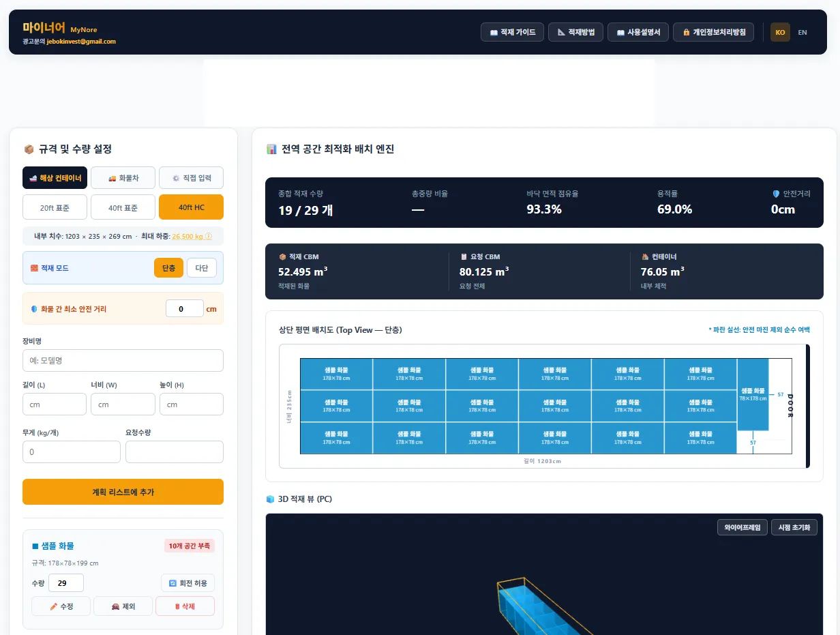840x635 pixels.
Task: Choose the 20ft 표준 container
Action: (x=55, y=207)
